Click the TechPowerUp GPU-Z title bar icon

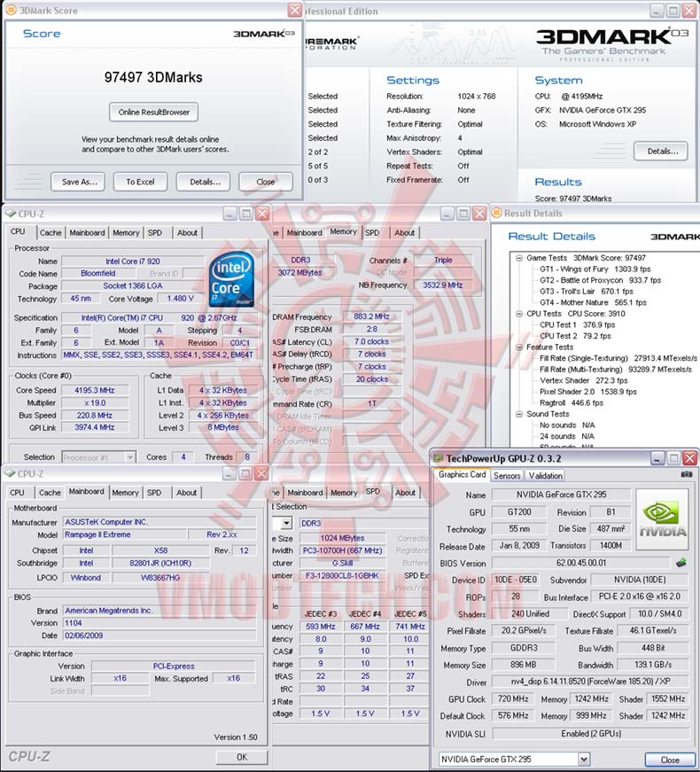438,459
